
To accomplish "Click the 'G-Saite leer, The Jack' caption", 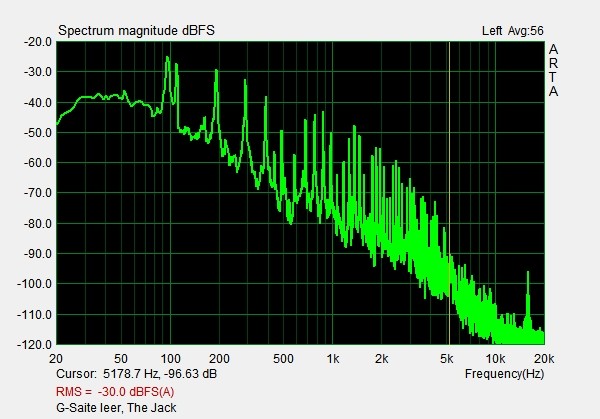I will coord(116,408).
